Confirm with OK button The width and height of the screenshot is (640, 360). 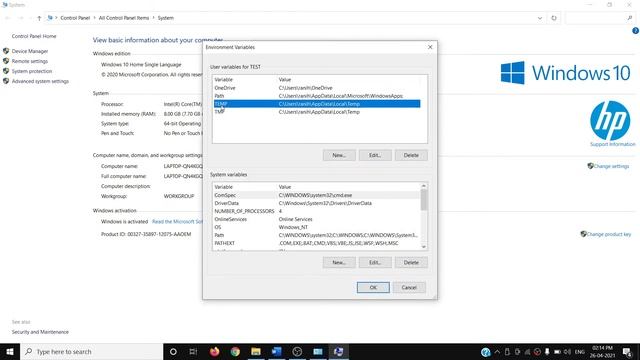pos(373,287)
